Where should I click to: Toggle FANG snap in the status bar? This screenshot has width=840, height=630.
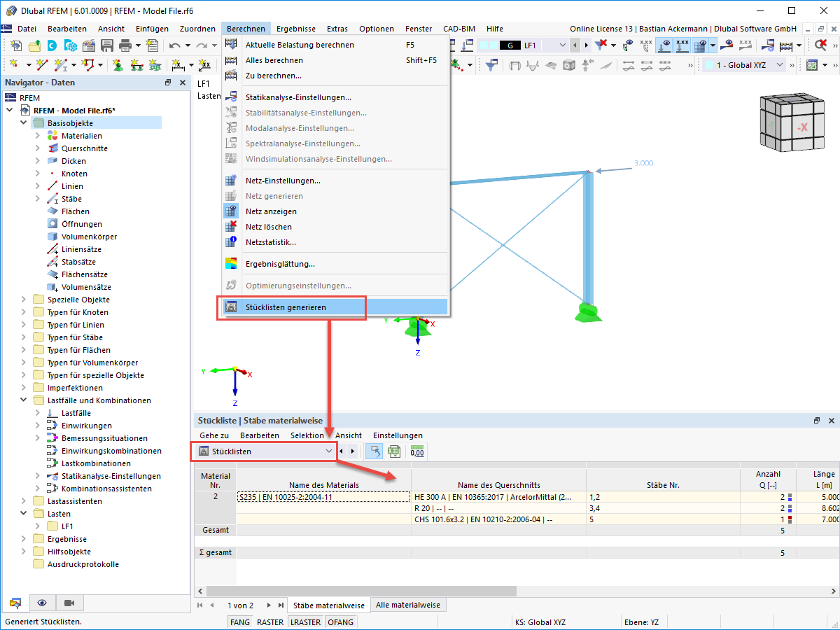click(x=240, y=622)
